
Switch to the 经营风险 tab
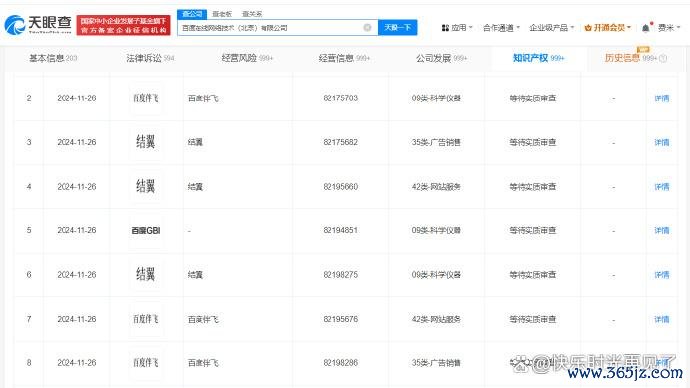point(247,58)
